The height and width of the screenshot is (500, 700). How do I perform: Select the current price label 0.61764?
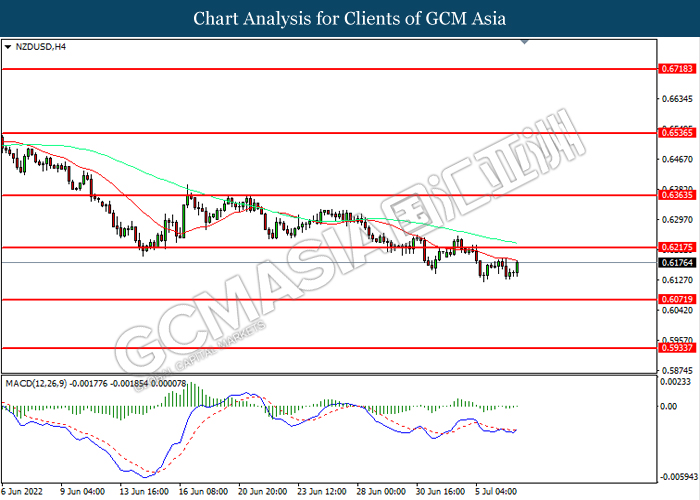[x=677, y=262]
